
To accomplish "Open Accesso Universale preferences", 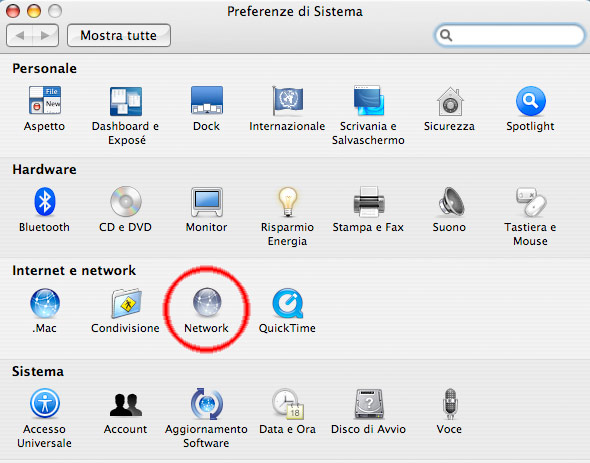I will pos(45,404).
